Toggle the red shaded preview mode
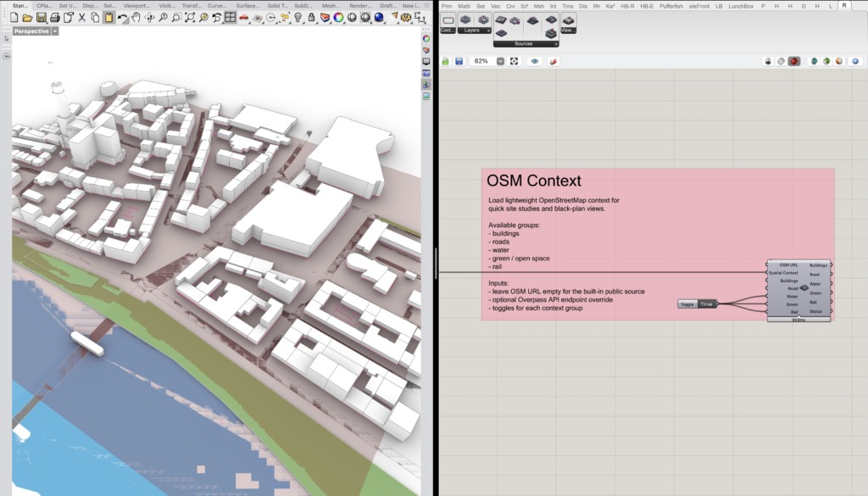Image resolution: width=868 pixels, height=496 pixels. tap(794, 61)
